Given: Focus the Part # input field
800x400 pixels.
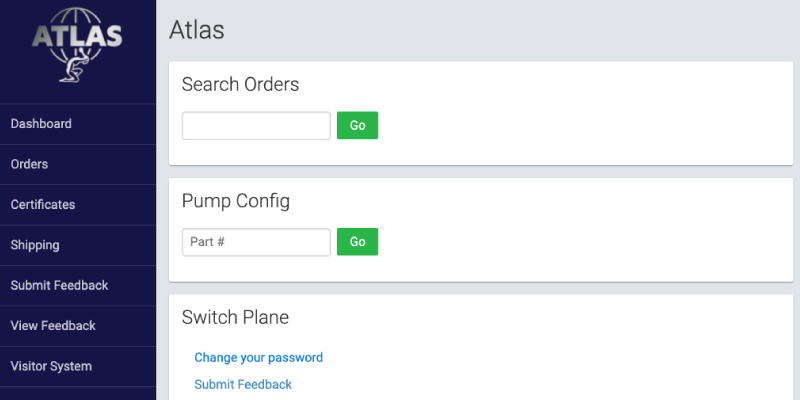Looking at the screenshot, I should (256, 242).
